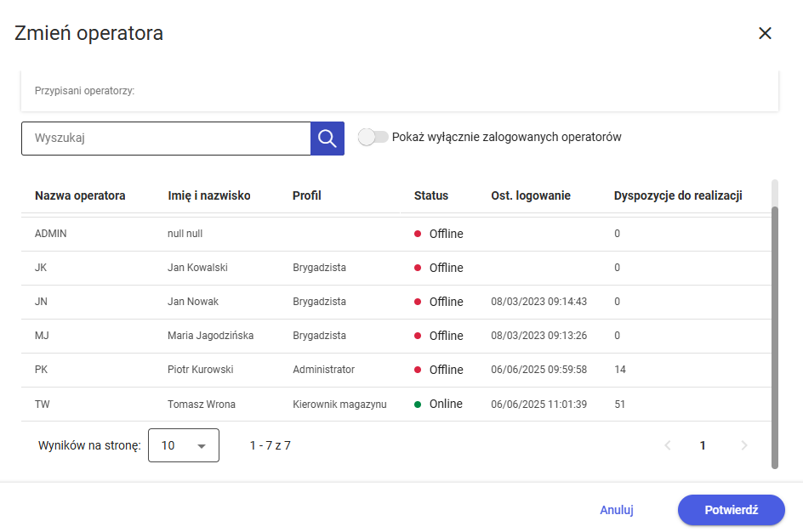Click the red Offline status dot for ADMIN
Image resolution: width=803 pixels, height=532 pixels.
[x=418, y=234]
